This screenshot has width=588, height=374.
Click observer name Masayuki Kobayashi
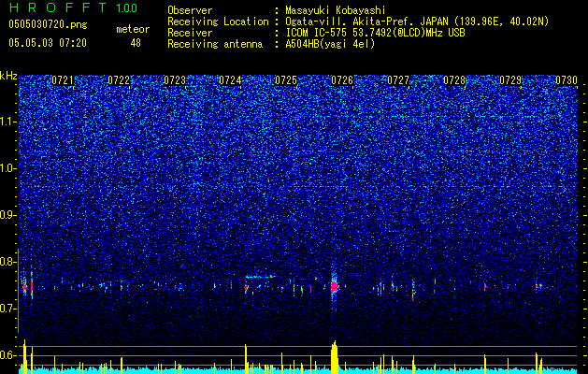point(336,10)
